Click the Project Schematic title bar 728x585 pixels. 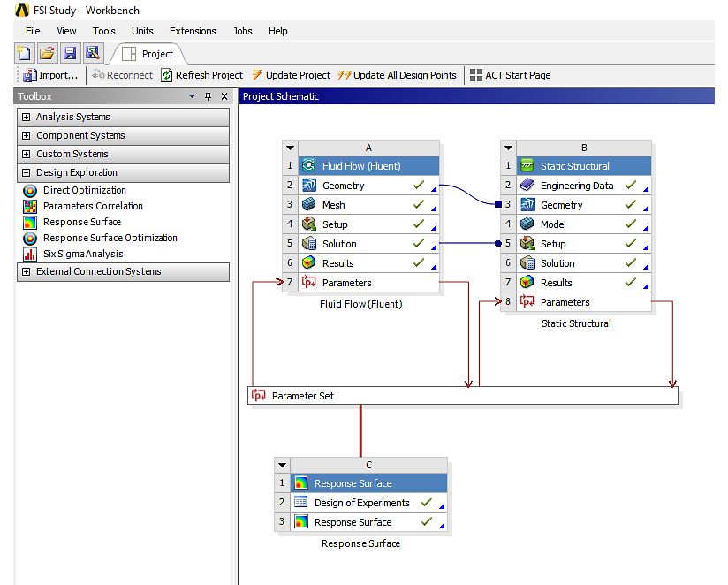point(476,96)
